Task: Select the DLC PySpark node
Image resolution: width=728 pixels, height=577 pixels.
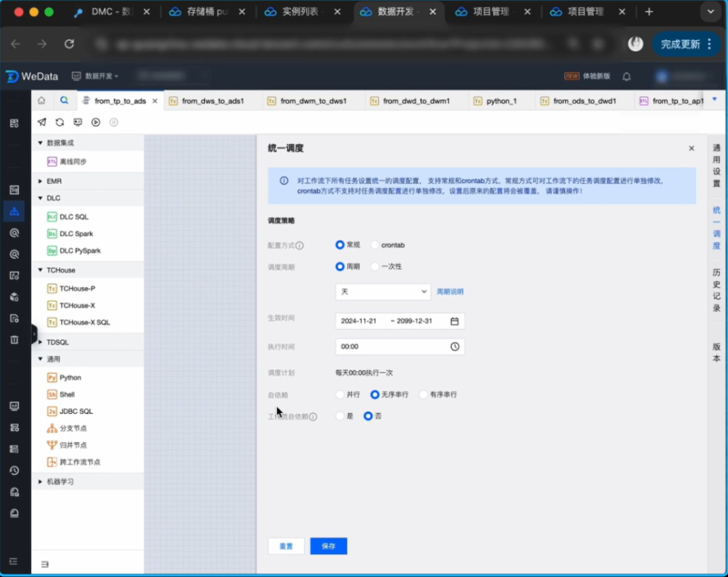Action: tap(74, 251)
